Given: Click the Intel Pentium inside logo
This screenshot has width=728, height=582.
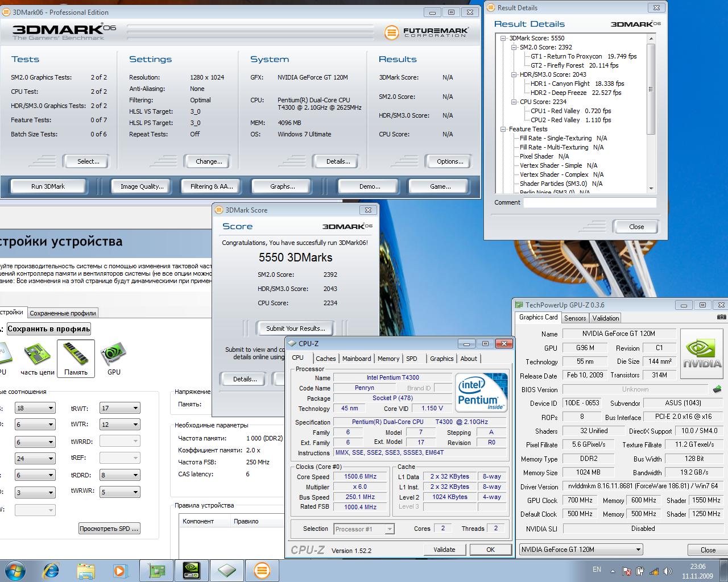Looking at the screenshot, I should pos(481,392).
